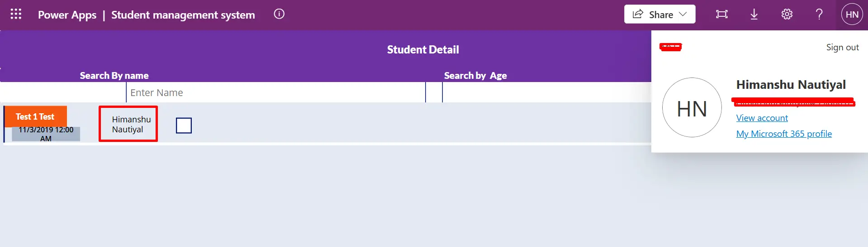
Task: Click the Power Apps title text
Action: 67,15
